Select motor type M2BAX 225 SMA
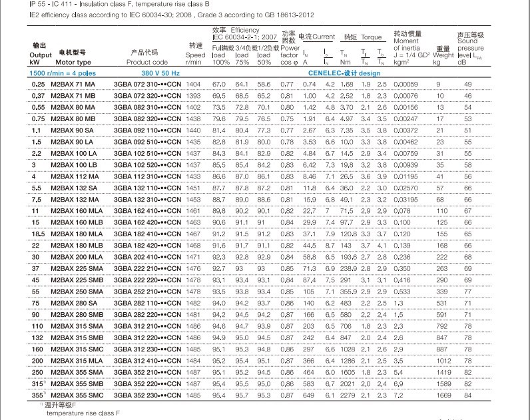The image size is (530, 420). click(77, 269)
